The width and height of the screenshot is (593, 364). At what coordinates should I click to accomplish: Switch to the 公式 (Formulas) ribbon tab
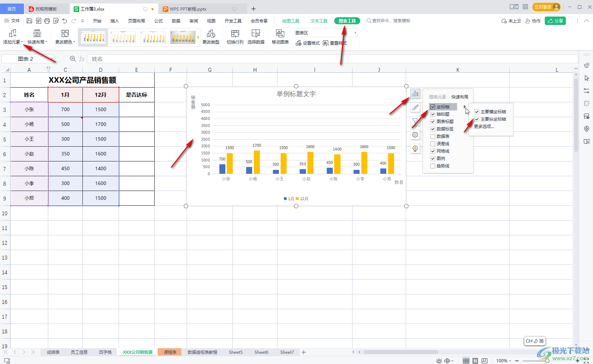click(x=158, y=21)
